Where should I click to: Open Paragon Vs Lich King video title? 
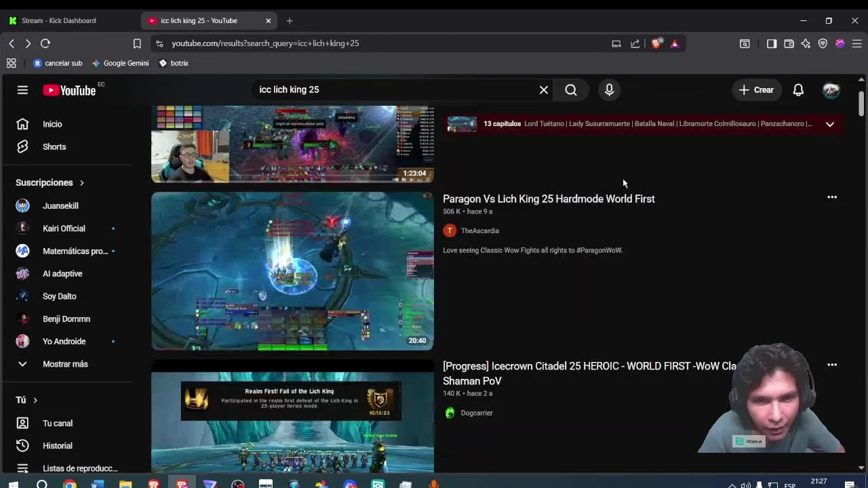pos(549,199)
